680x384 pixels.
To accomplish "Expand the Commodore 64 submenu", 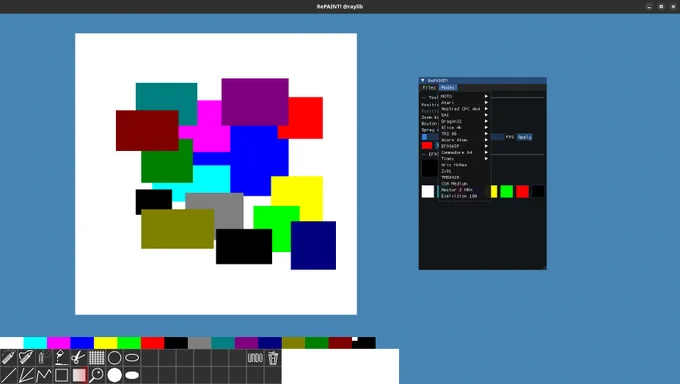I will click(464, 153).
